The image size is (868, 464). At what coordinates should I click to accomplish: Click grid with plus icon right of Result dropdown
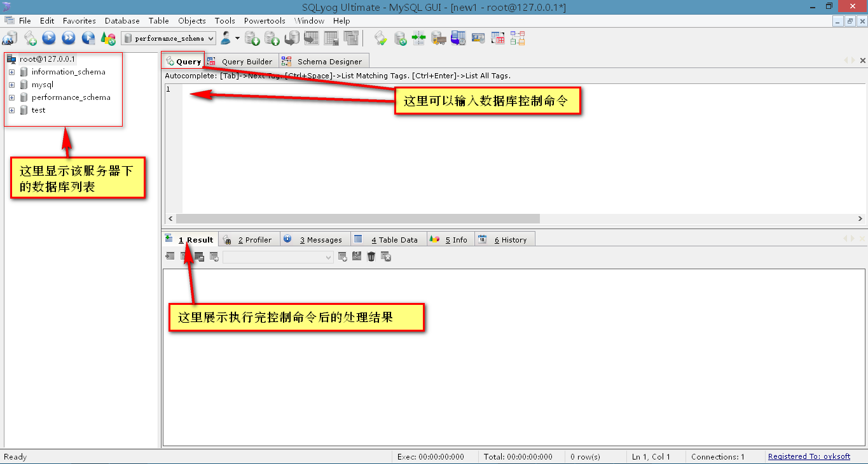[x=342, y=257]
